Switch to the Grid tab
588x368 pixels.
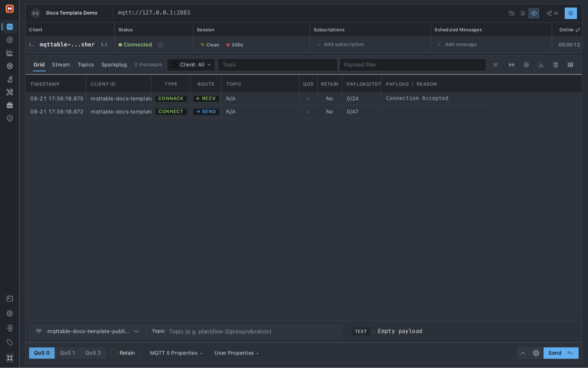(x=39, y=65)
